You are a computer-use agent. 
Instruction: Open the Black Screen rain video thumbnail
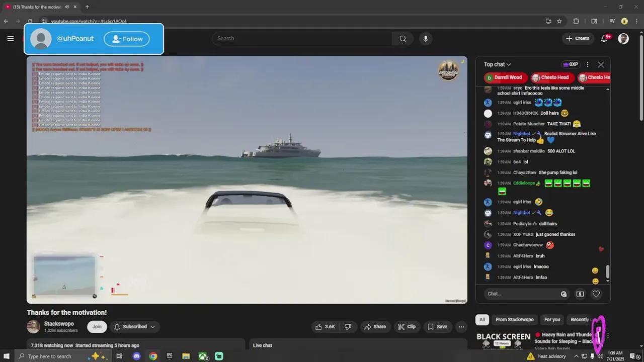coord(504,340)
